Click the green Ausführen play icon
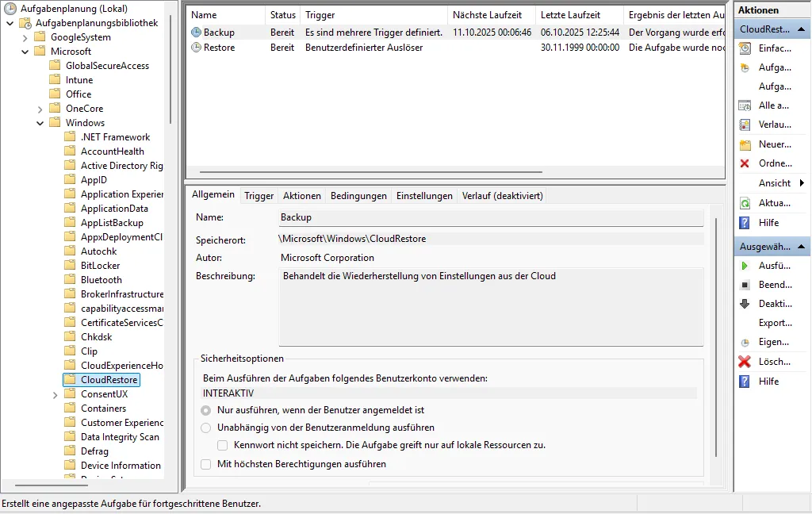 pos(745,266)
